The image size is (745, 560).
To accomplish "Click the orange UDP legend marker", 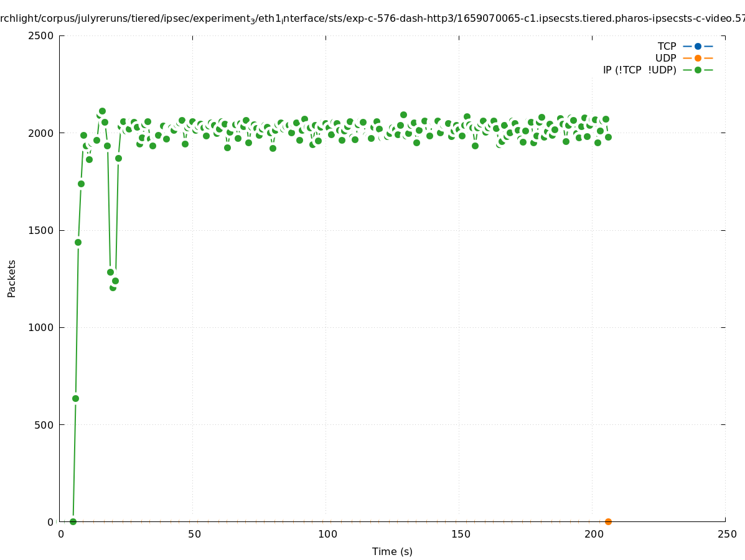I will 698,58.
